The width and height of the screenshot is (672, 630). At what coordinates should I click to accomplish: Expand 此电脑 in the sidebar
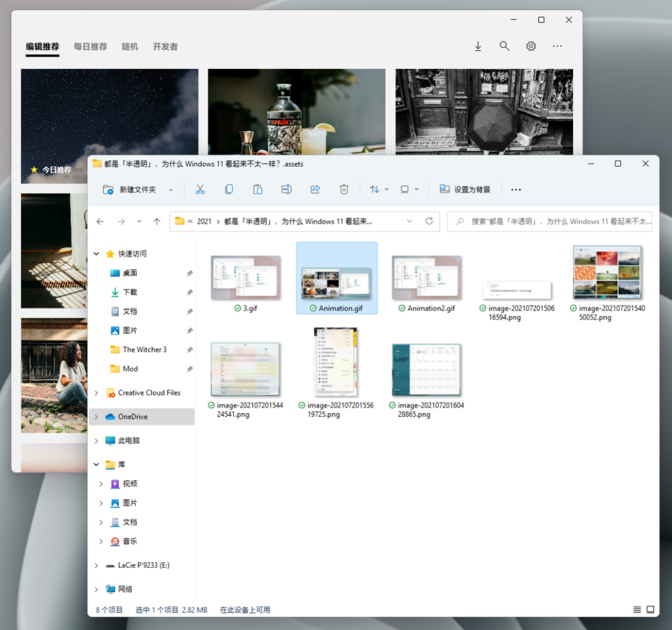pos(95,440)
